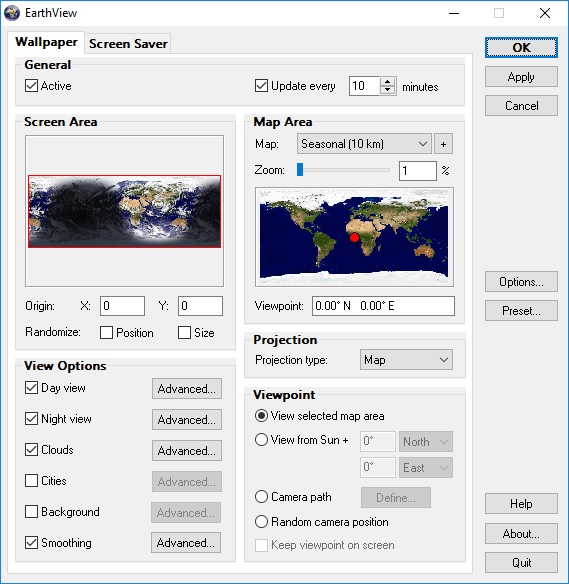Viewport: 569px width, 584px height.
Task: Click the red viewpoint dot on the map
Action: 355,237
